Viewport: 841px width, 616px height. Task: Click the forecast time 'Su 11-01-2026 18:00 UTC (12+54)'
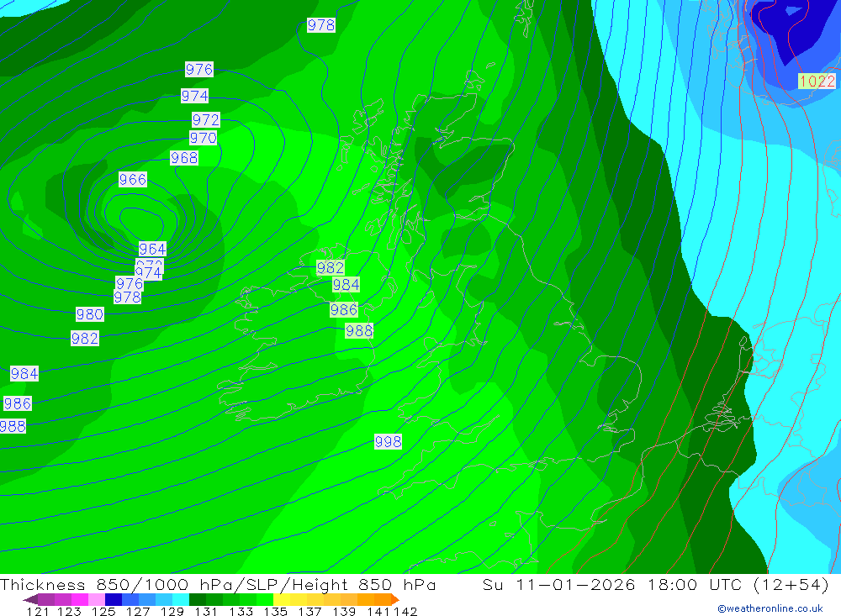click(655, 585)
